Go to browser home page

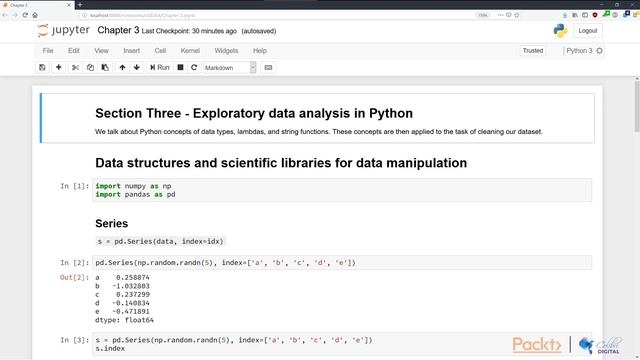35,15
